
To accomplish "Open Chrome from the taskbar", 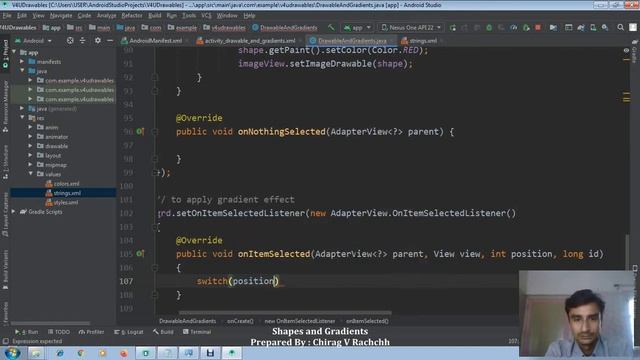I will coord(81,353).
